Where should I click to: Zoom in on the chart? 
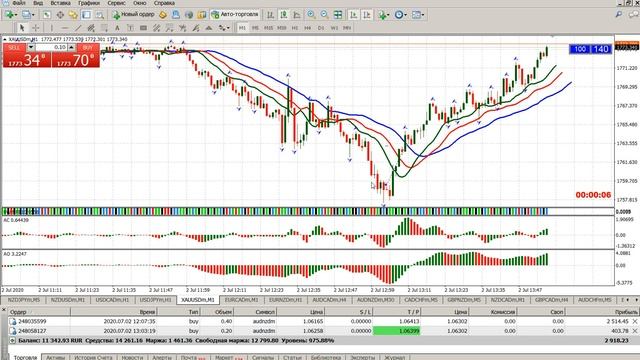(311, 15)
